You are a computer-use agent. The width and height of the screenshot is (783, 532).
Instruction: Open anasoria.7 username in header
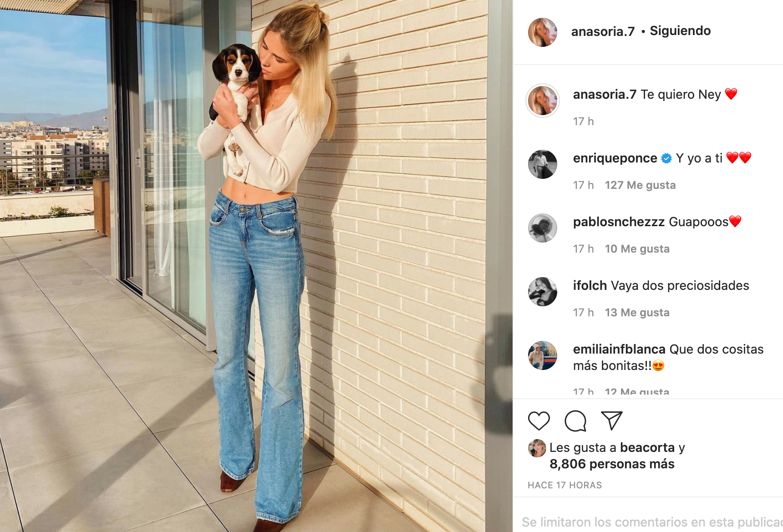point(603,31)
